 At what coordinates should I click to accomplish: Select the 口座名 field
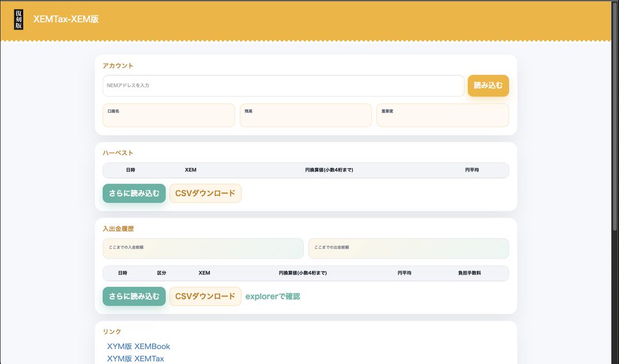coord(169,115)
